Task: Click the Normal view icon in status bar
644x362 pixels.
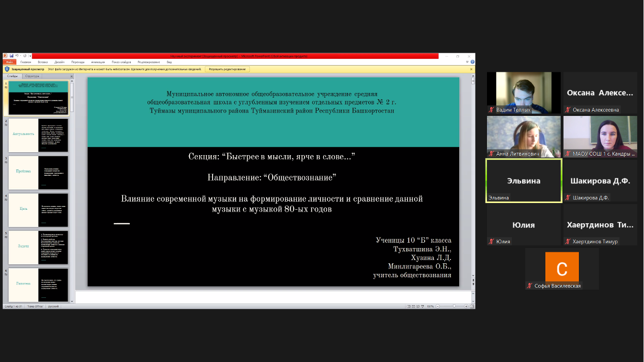Action: (x=408, y=306)
